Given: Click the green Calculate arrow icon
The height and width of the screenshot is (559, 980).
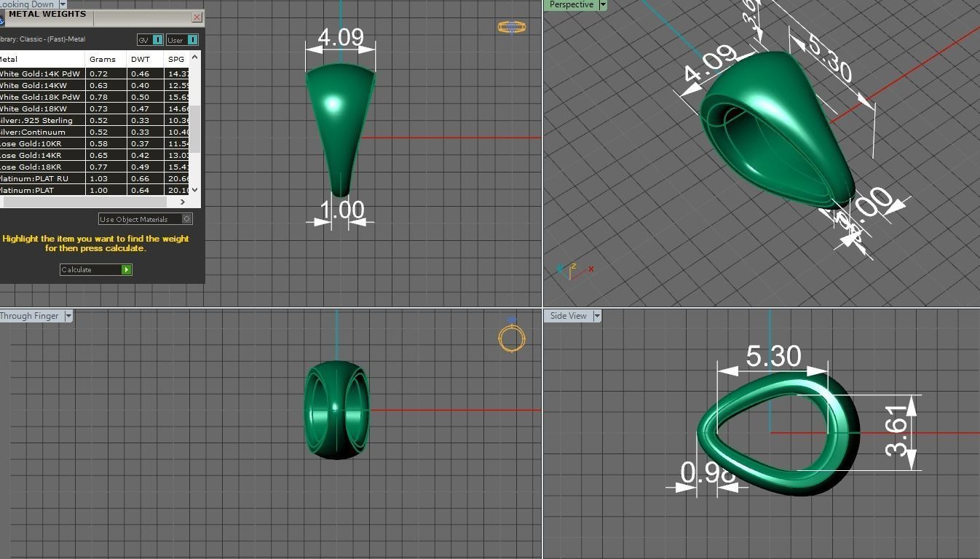Looking at the screenshot, I should pyautogui.click(x=127, y=269).
